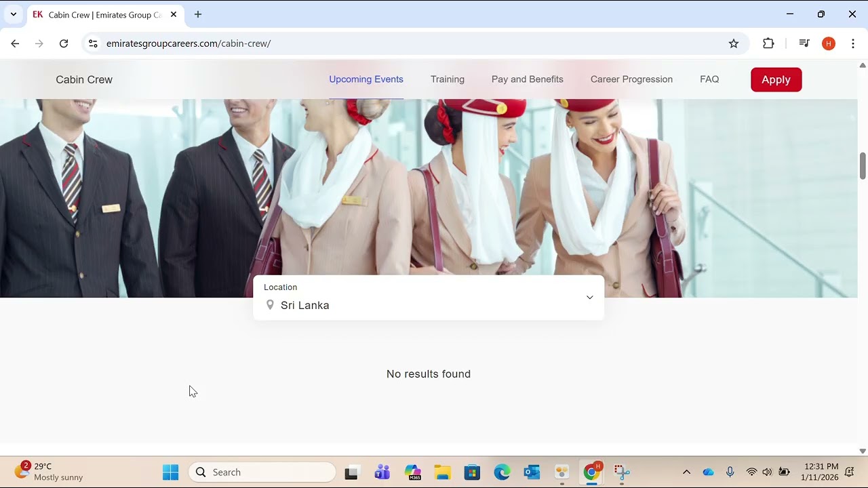Bookmark this page with the star icon
The height and width of the screenshot is (488, 868).
coord(734,43)
